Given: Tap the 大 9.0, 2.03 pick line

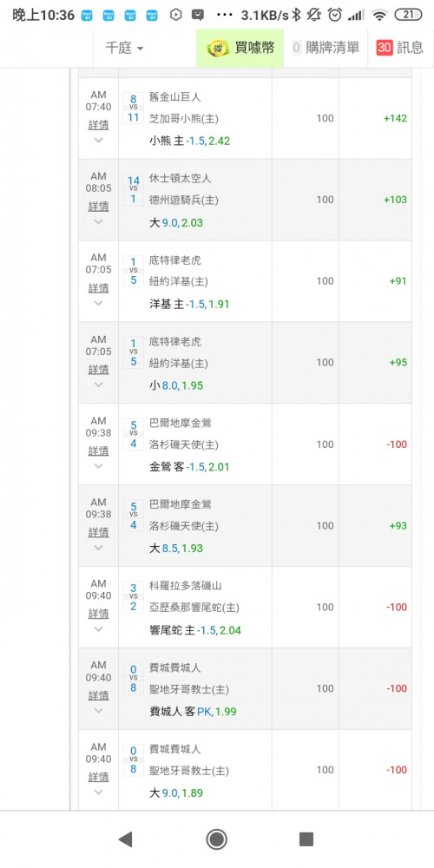Looking at the screenshot, I should point(176,222).
